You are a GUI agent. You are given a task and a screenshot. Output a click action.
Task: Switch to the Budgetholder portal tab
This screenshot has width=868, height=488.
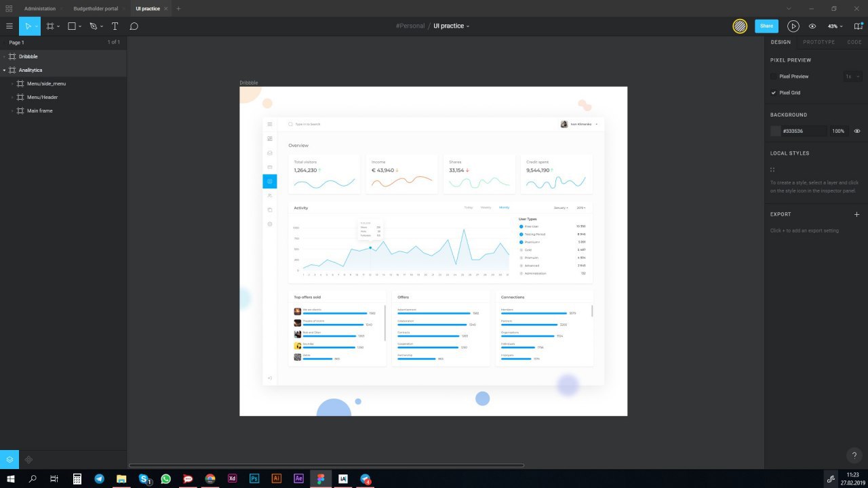(x=96, y=8)
